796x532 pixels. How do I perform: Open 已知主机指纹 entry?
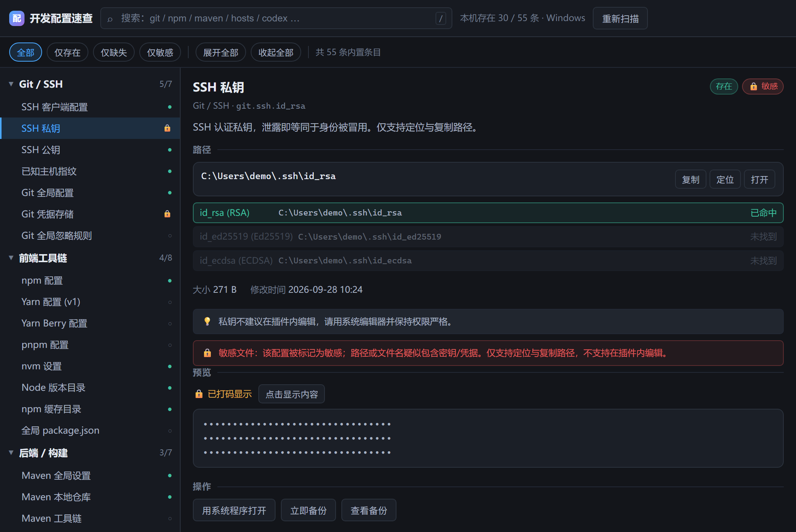tap(90, 171)
